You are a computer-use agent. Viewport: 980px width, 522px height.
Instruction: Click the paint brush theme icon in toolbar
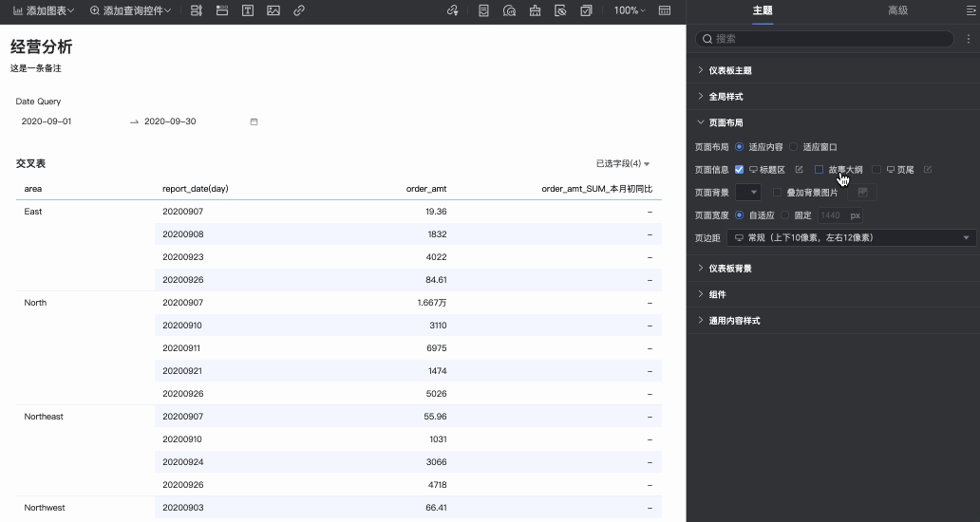pos(535,10)
